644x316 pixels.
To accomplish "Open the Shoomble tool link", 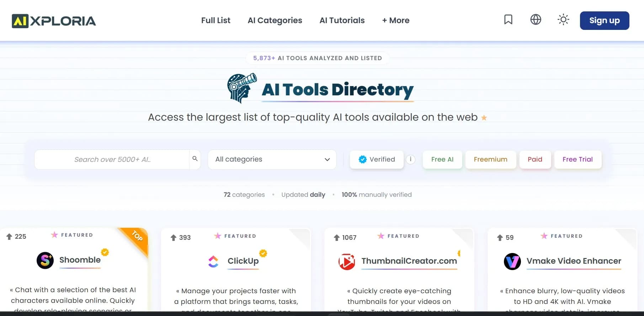I will click(x=80, y=260).
